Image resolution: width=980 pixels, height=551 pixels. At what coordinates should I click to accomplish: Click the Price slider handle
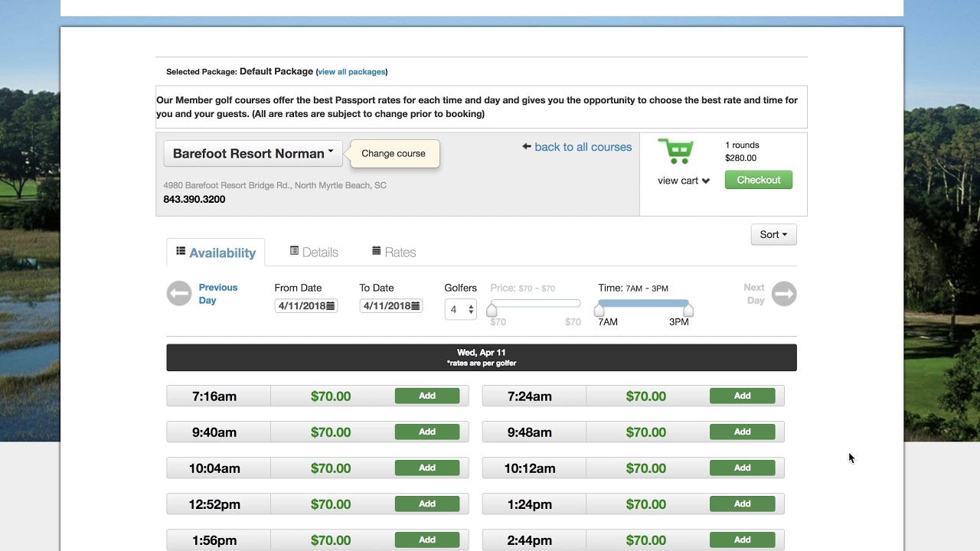[x=492, y=309]
